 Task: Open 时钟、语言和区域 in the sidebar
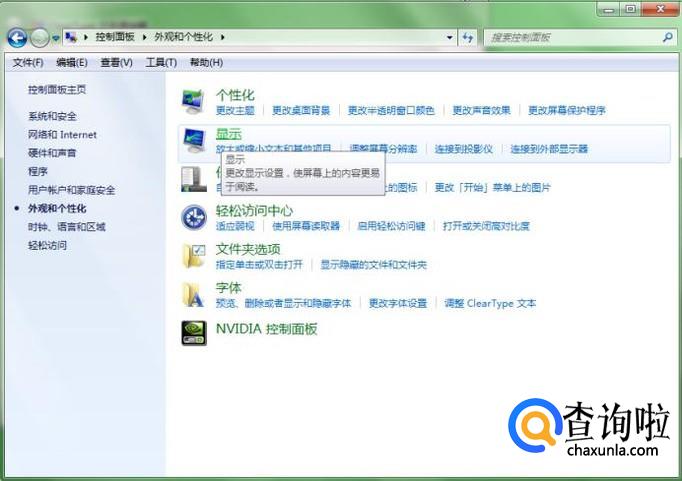click(67, 227)
